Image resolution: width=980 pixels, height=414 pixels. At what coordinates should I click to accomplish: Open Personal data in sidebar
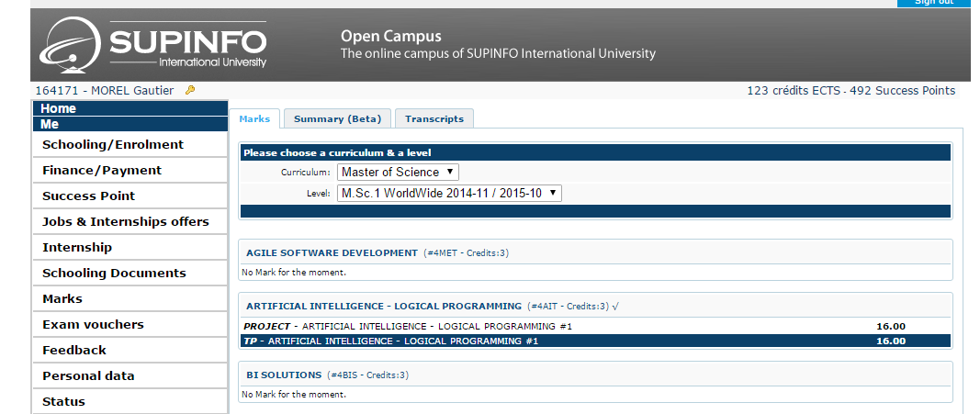point(130,375)
